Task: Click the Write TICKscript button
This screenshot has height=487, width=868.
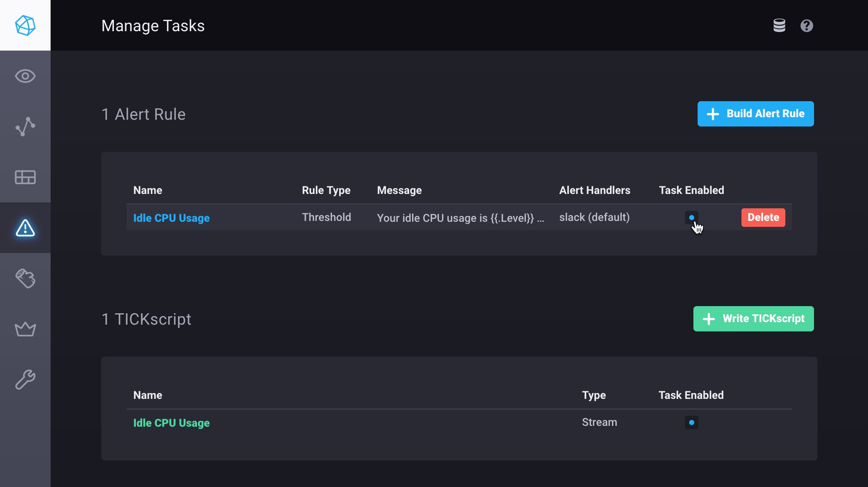Action: pyautogui.click(x=753, y=319)
